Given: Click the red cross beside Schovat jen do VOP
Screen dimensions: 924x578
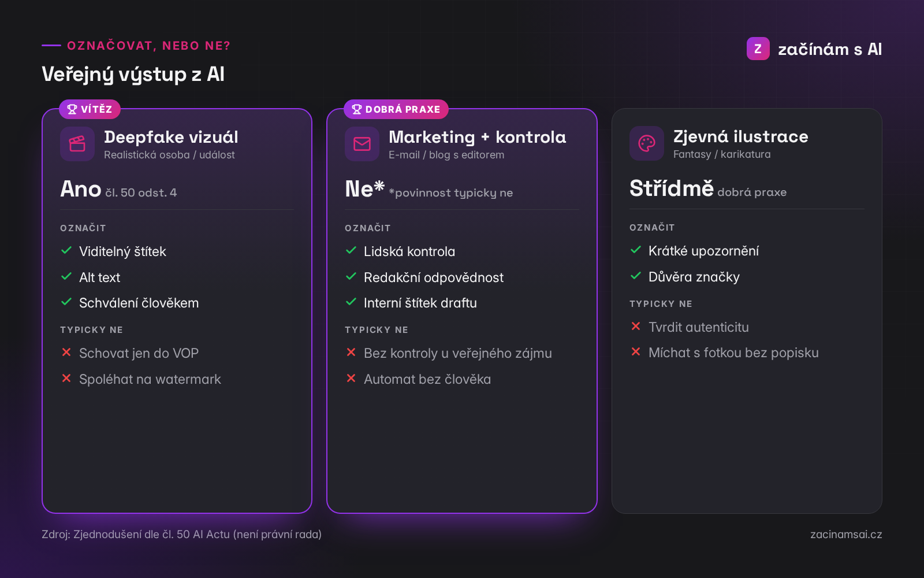Looking at the screenshot, I should click(x=66, y=352).
